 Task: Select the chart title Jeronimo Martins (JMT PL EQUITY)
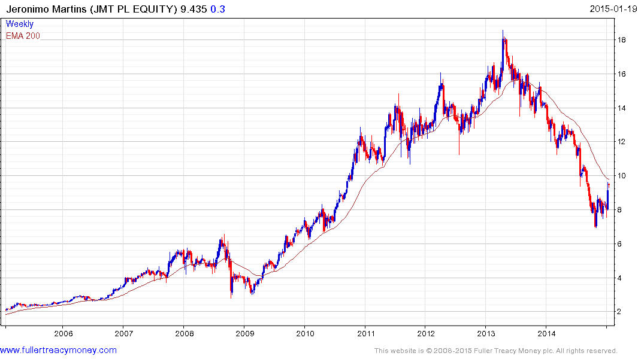[92, 9]
